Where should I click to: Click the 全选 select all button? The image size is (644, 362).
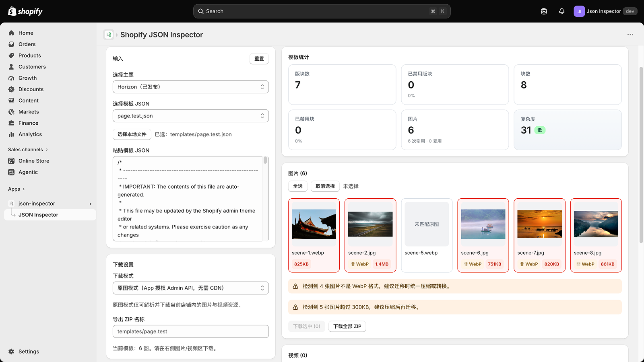(298, 186)
